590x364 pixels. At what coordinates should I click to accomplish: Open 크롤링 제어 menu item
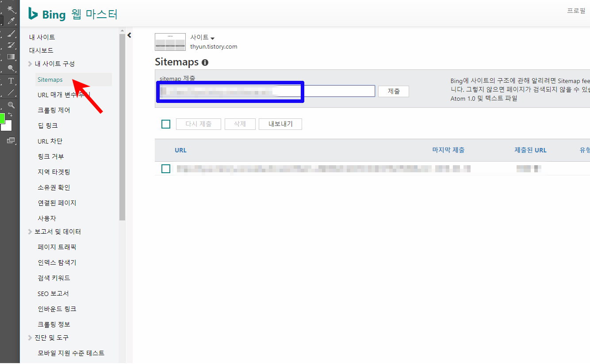click(54, 110)
